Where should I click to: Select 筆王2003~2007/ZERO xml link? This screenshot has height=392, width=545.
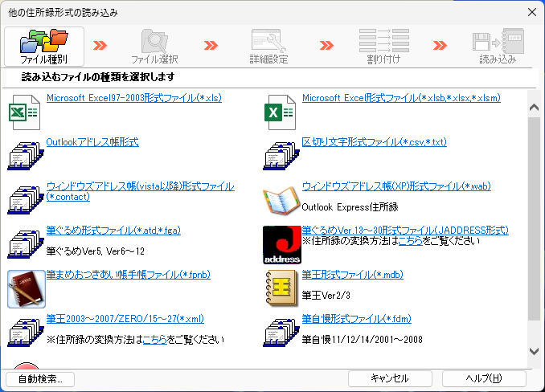coord(125,318)
